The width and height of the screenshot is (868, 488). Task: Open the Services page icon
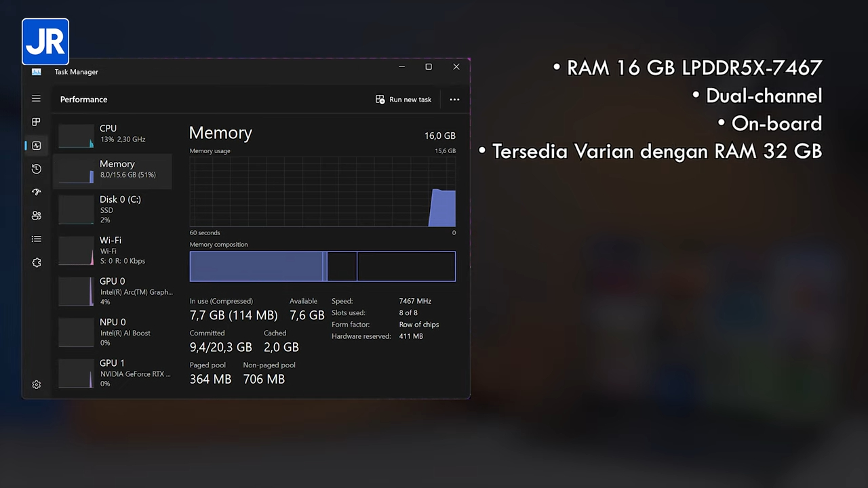coord(36,262)
